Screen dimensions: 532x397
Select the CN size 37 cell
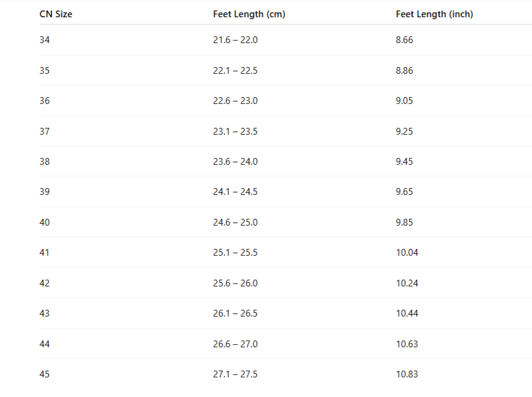click(x=45, y=131)
